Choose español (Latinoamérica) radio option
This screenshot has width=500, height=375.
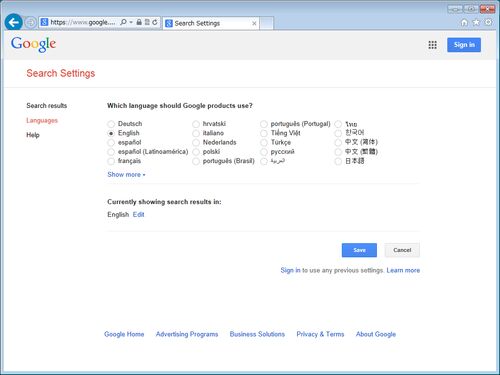pyautogui.click(x=111, y=152)
